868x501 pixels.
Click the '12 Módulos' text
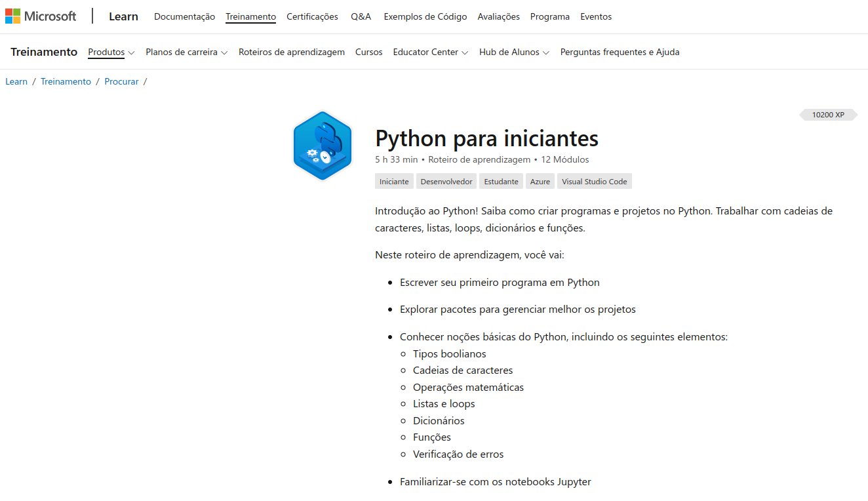[x=564, y=159]
